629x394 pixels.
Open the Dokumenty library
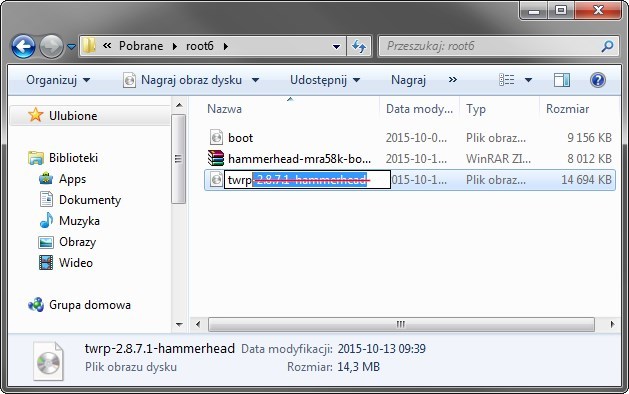coord(90,200)
